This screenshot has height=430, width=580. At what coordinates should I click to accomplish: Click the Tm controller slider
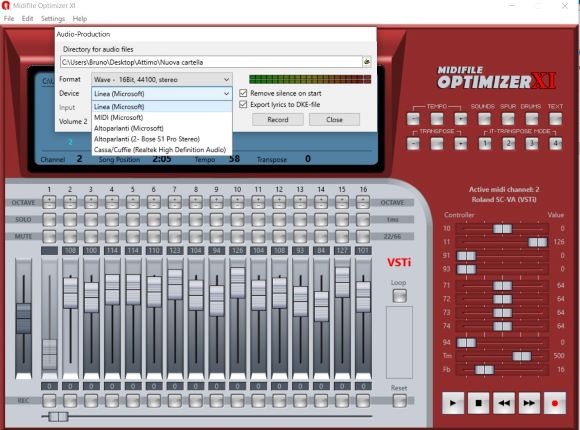pos(522,356)
